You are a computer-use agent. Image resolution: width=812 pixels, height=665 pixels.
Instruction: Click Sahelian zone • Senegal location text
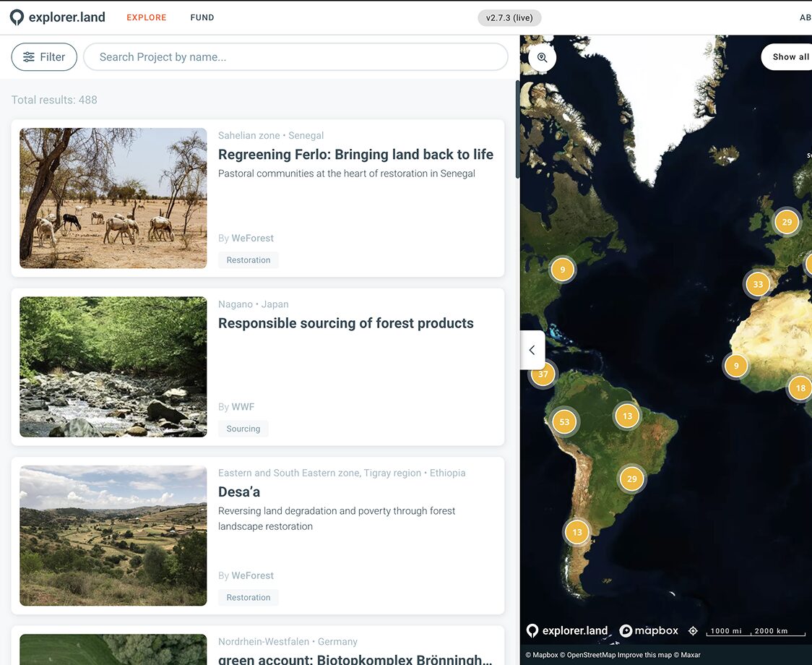[271, 135]
